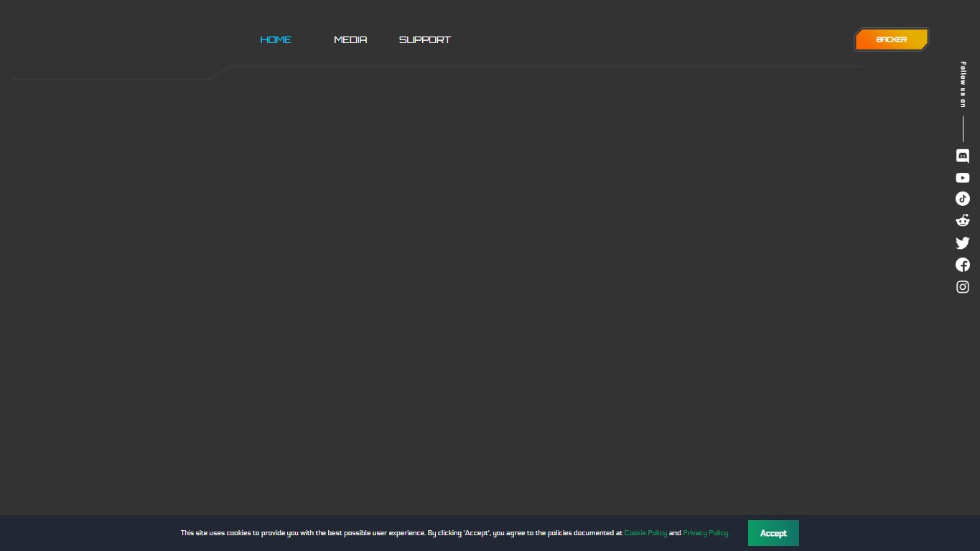This screenshot has height=551, width=980.
Task: Open the Cookie Policy link
Action: (645, 533)
